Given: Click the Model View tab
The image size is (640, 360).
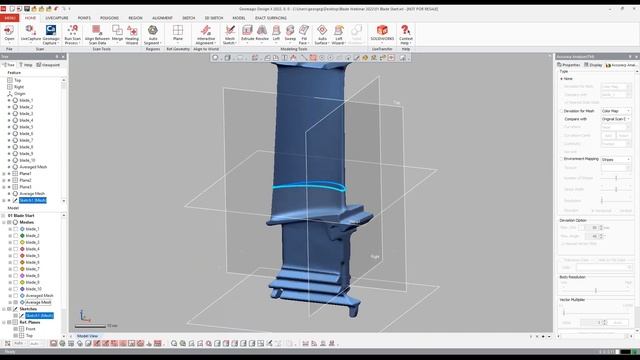Looking at the screenshot, I should [87, 336].
